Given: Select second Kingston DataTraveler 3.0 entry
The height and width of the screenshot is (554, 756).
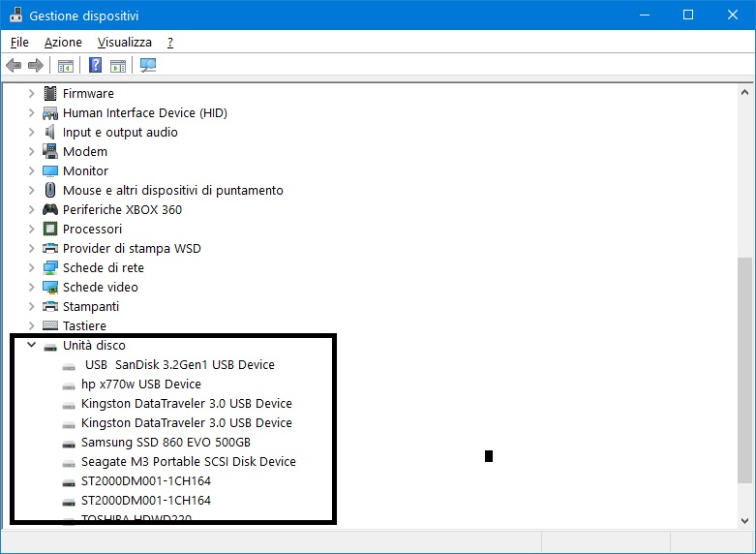Looking at the screenshot, I should [x=187, y=422].
